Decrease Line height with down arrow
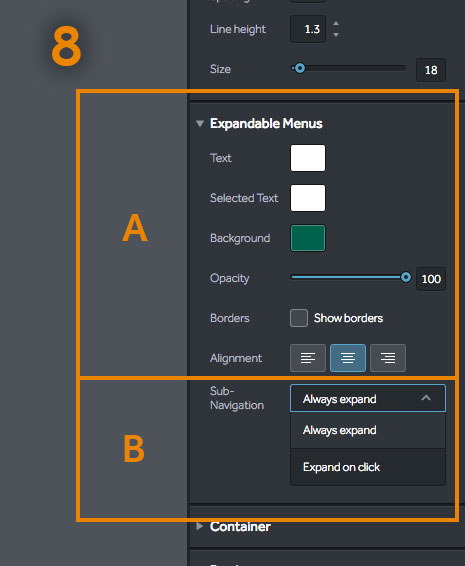The image size is (465, 566). pyautogui.click(x=336, y=35)
